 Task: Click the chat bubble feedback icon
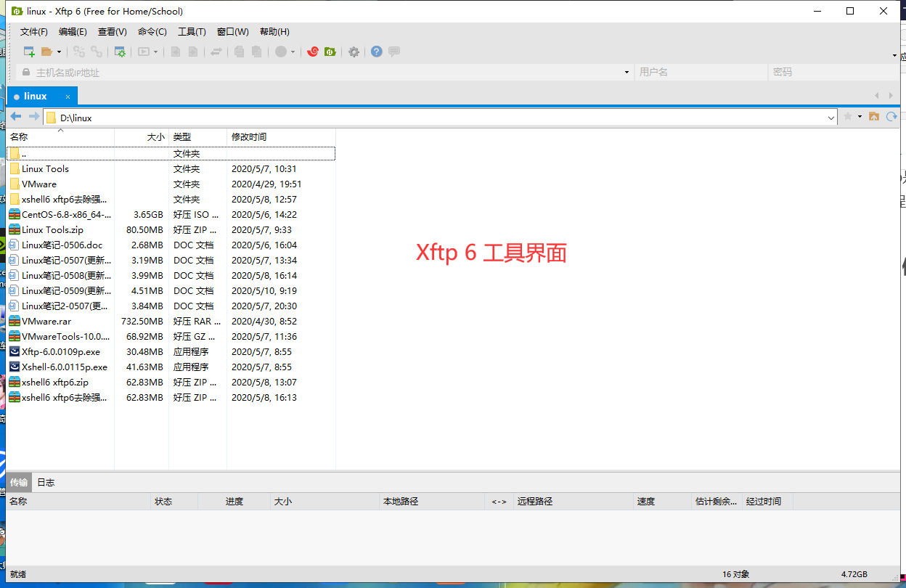(394, 52)
